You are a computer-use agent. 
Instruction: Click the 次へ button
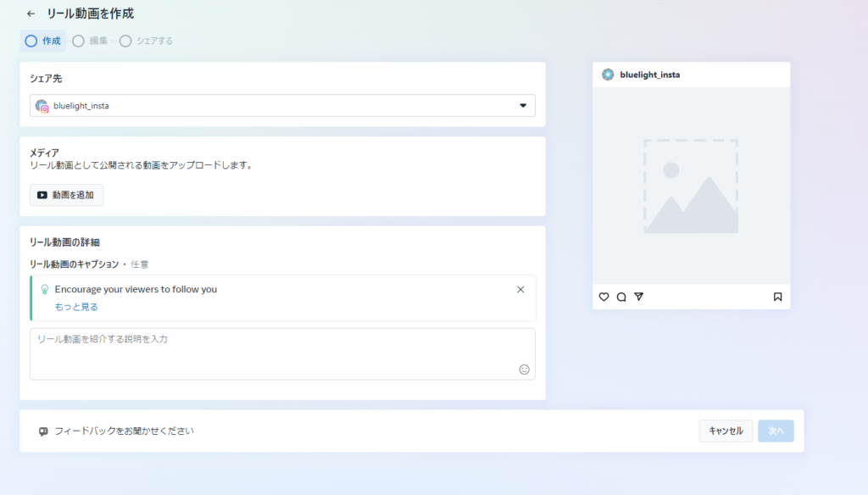click(x=776, y=431)
